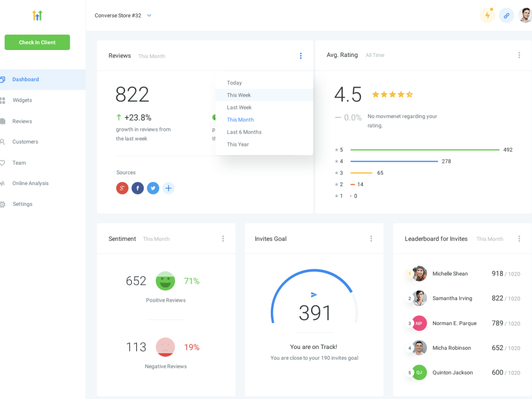Viewport: 532px width, 399px height.
Task: Click the app logo with three arrows
Action: (x=37, y=15)
